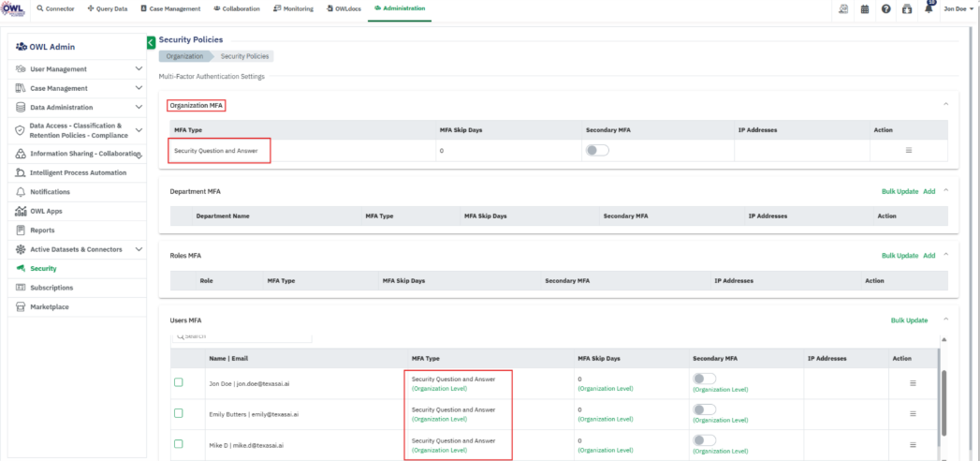Screen dimensions: 980x461
Task: Open action menu icon for Emily Butters row
Action: point(913,413)
